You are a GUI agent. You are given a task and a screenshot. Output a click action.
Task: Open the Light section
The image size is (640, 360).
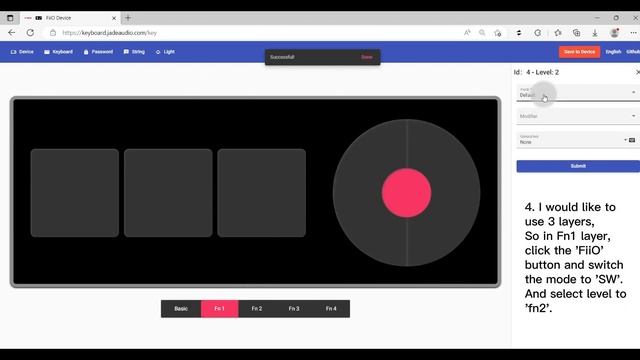165,52
